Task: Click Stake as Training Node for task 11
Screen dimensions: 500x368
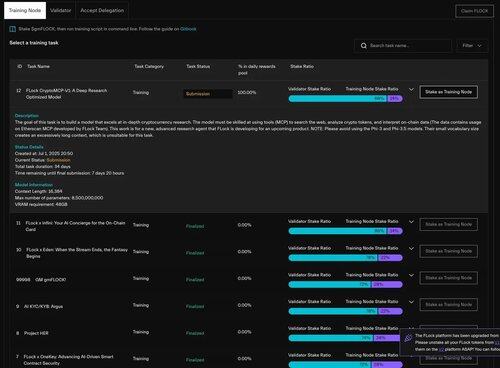Action: 448,224
